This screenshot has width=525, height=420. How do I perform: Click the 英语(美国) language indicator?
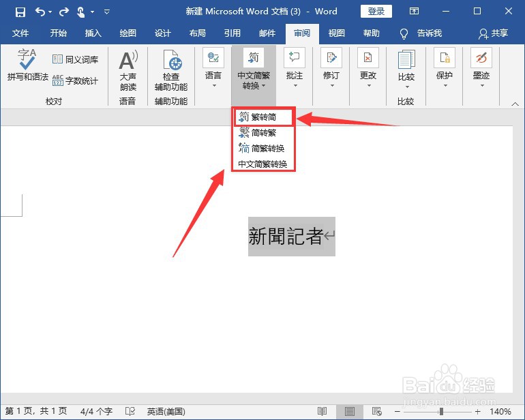point(166,411)
